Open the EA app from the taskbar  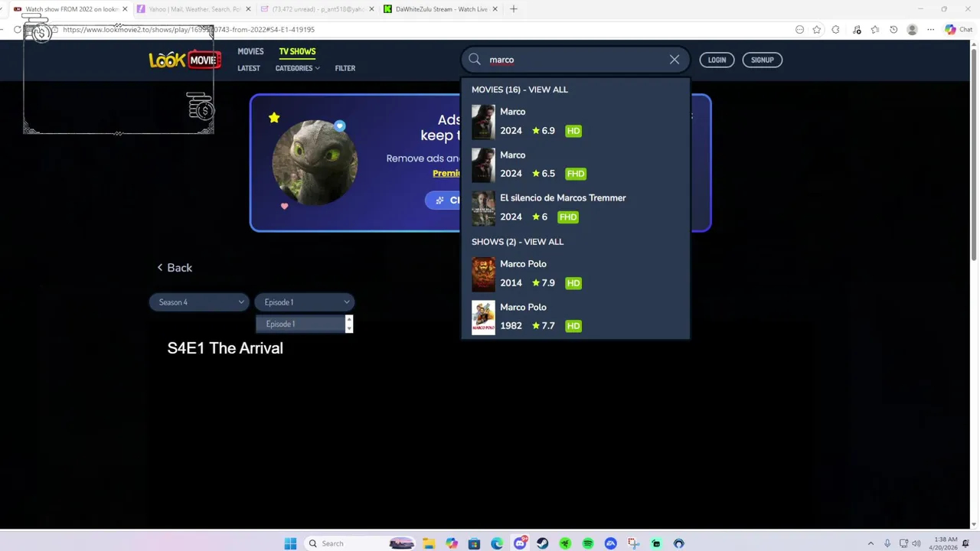[610, 543]
